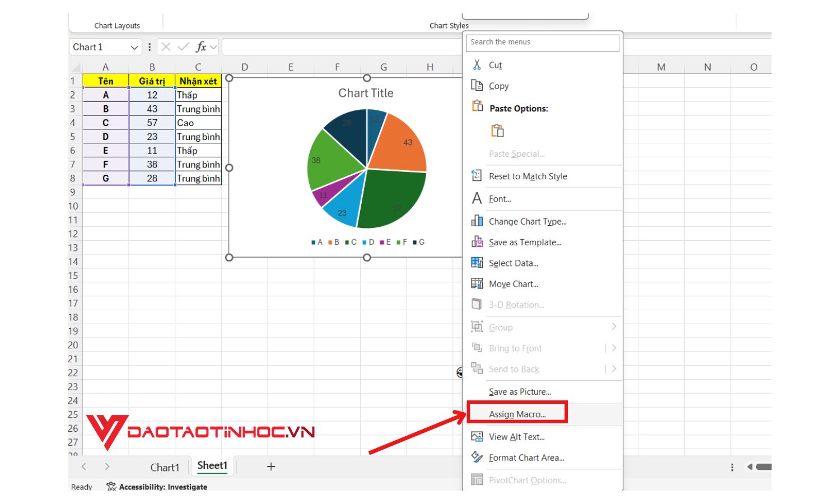Click the Font... menu entry
The image size is (840, 504).
tap(500, 199)
